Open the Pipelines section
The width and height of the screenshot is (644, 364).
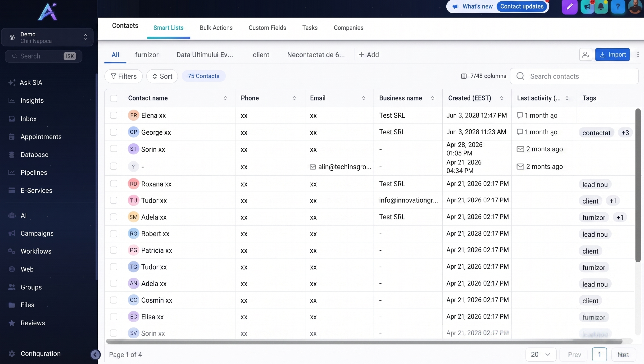pyautogui.click(x=28, y=173)
